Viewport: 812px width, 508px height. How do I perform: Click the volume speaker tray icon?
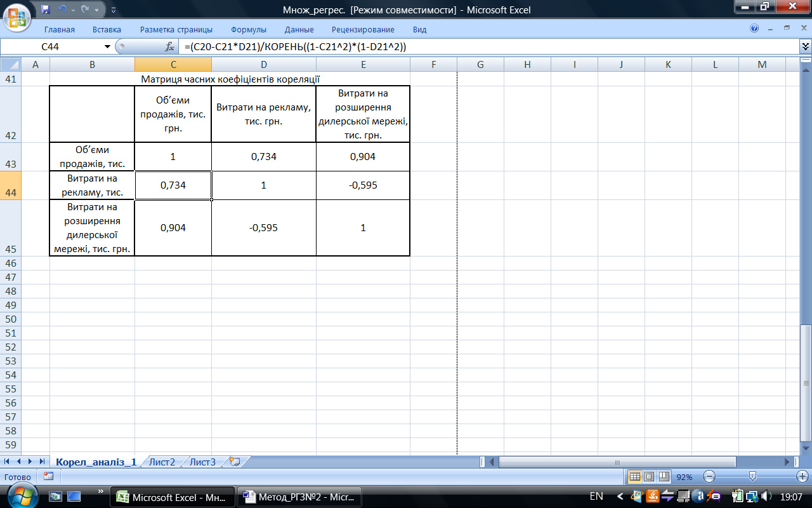point(766,496)
